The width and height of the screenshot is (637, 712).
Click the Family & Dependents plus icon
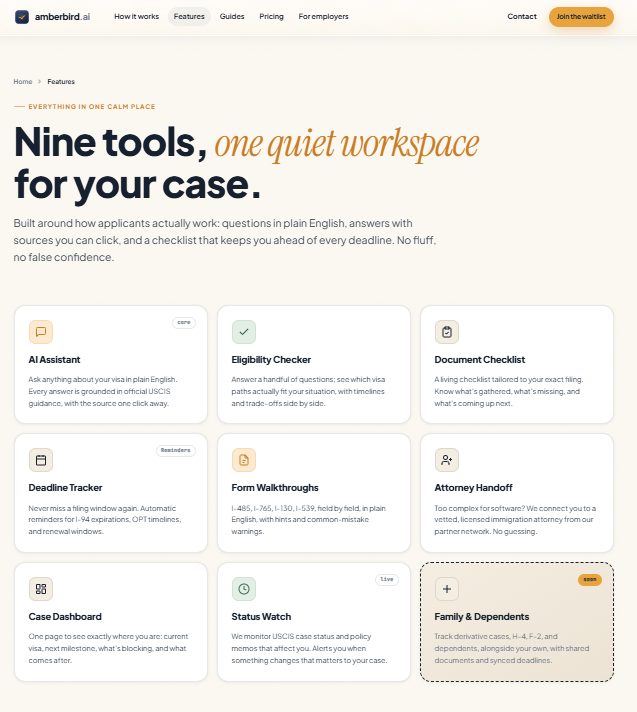tap(447, 589)
